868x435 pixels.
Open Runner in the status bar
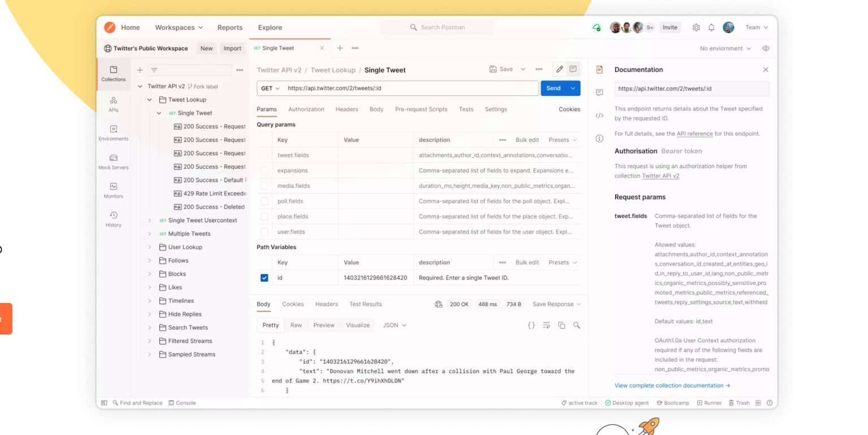coord(709,403)
